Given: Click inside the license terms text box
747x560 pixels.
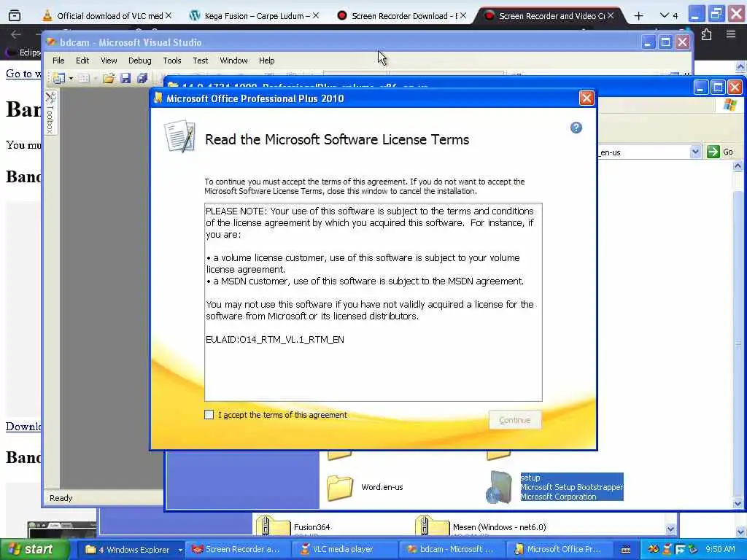Looking at the screenshot, I should (x=373, y=302).
